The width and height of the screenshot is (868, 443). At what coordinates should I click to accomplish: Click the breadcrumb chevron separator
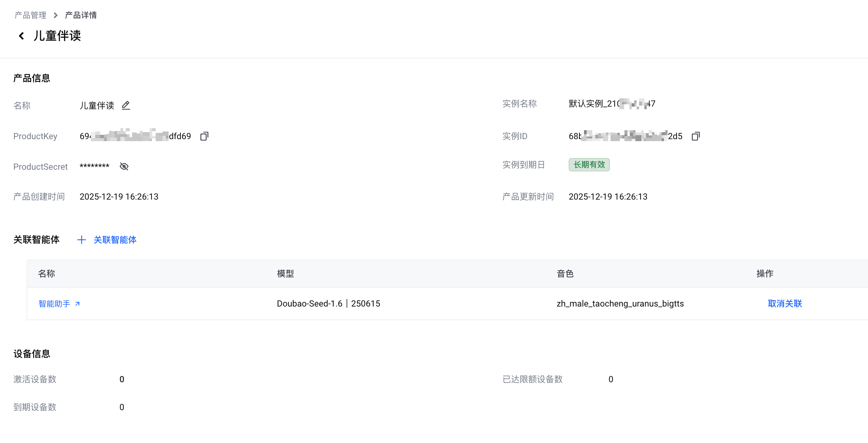pyautogui.click(x=56, y=15)
